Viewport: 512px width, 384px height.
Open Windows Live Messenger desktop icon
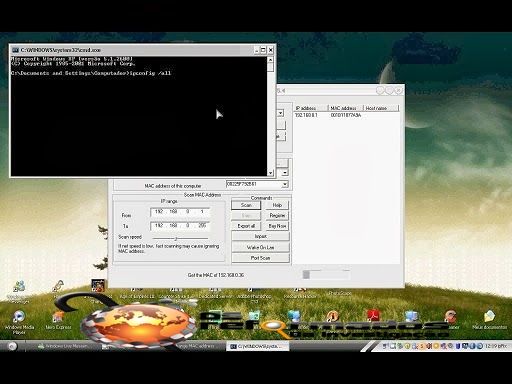[19, 292]
